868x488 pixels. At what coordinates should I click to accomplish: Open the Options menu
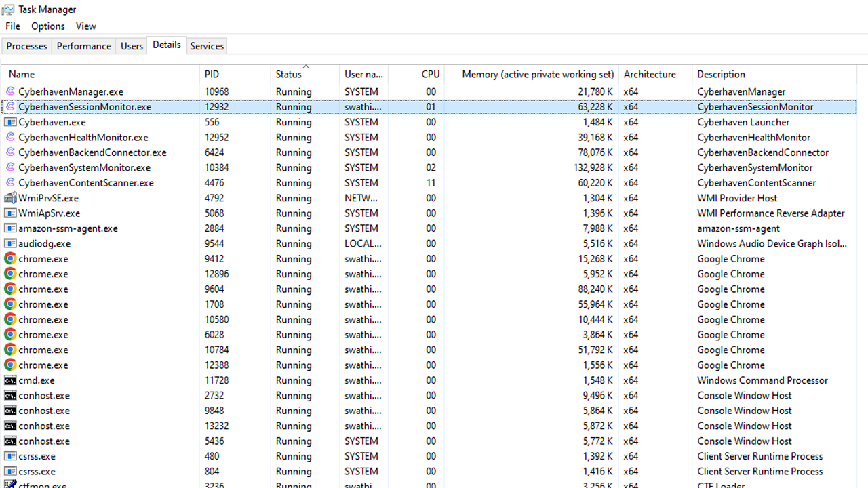(48, 26)
